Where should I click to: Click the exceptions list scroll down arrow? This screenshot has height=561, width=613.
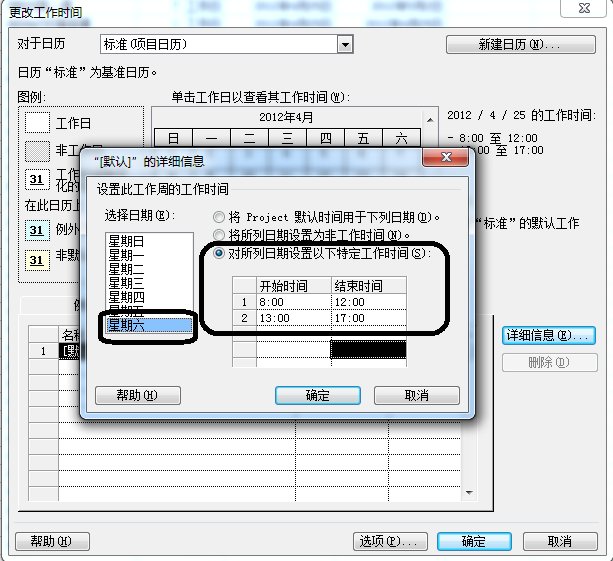pyautogui.click(x=469, y=493)
